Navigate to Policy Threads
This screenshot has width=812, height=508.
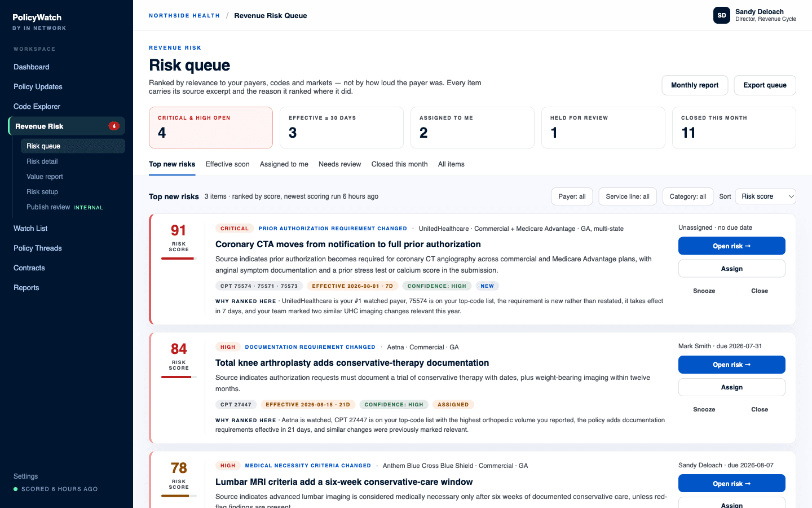click(x=38, y=248)
